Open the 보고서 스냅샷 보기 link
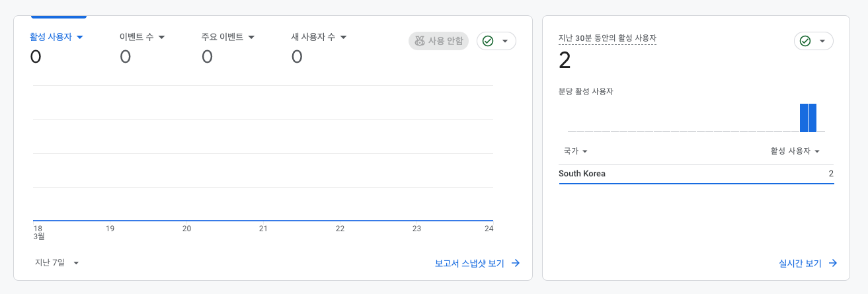Image resolution: width=868 pixels, height=294 pixels. (x=469, y=264)
